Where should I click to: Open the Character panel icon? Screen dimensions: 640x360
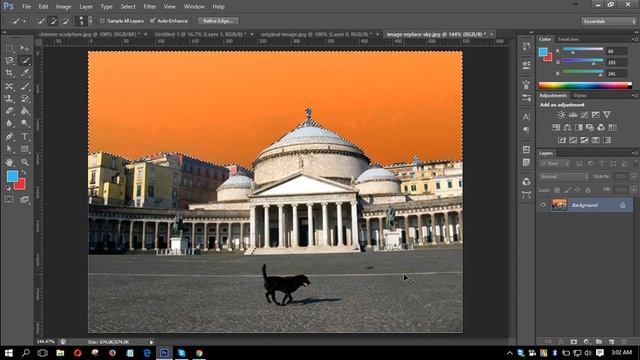point(527,117)
